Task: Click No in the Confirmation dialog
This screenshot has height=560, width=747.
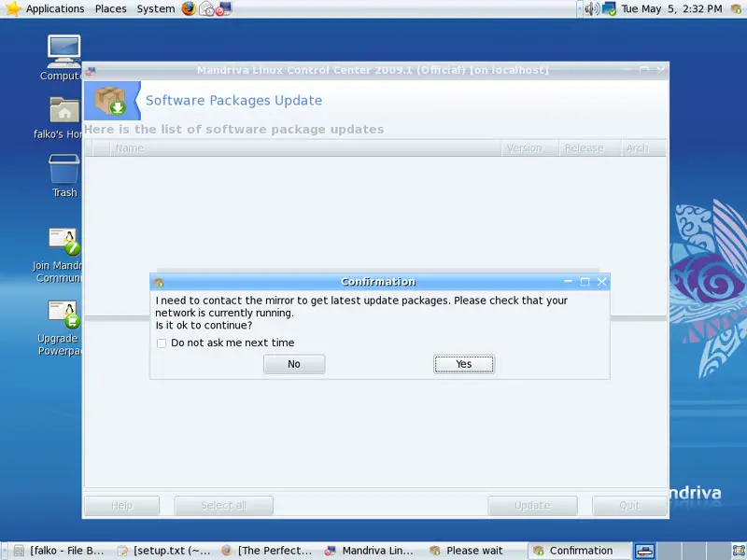Action: click(294, 364)
